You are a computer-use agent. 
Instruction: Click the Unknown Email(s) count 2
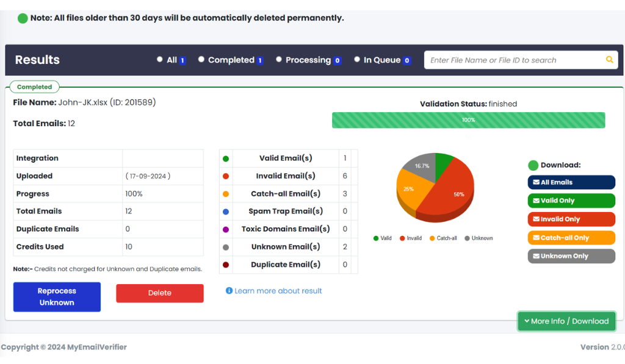coord(345,247)
